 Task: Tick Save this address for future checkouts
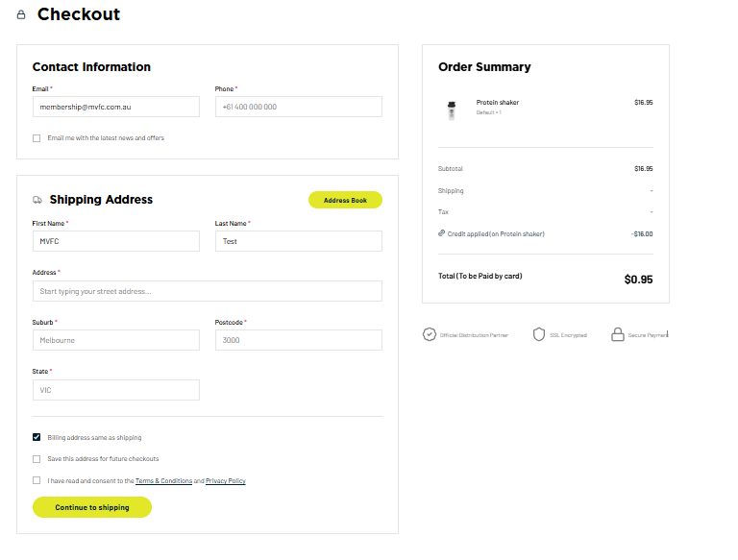coord(37,459)
